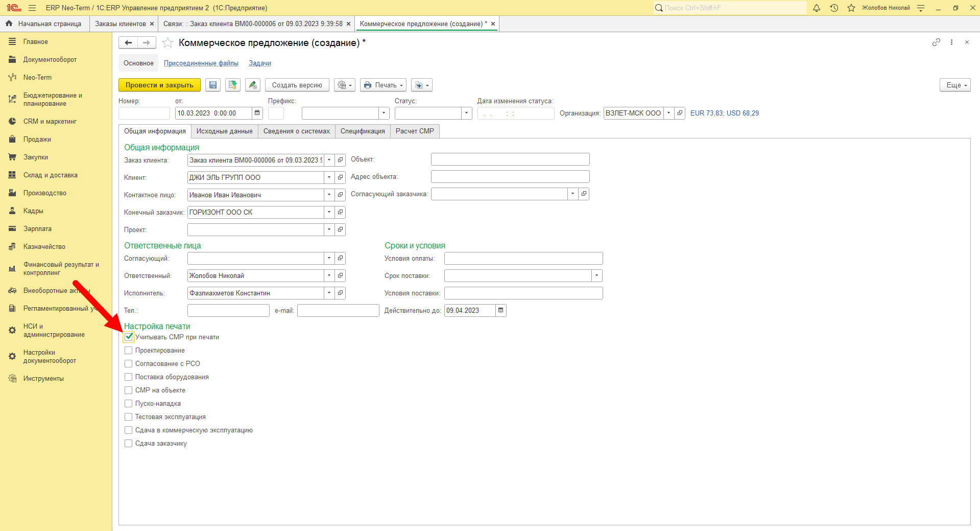980x531 pixels.
Task: Open the Печать dropdown menu
Action: point(383,85)
